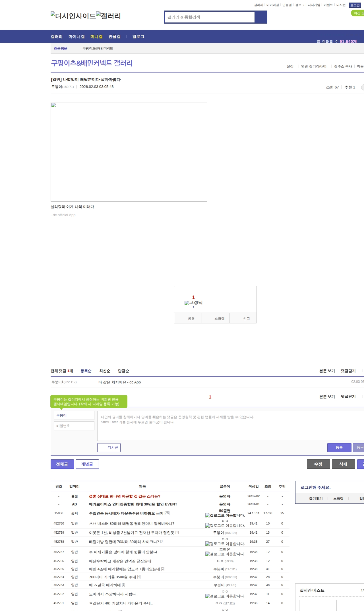Image resolution: width=364 pixels, height=611 pixels.
Task: Open post 배달가방 달껀데 70리터 80리터 차이크냐?
Action: point(124,542)
